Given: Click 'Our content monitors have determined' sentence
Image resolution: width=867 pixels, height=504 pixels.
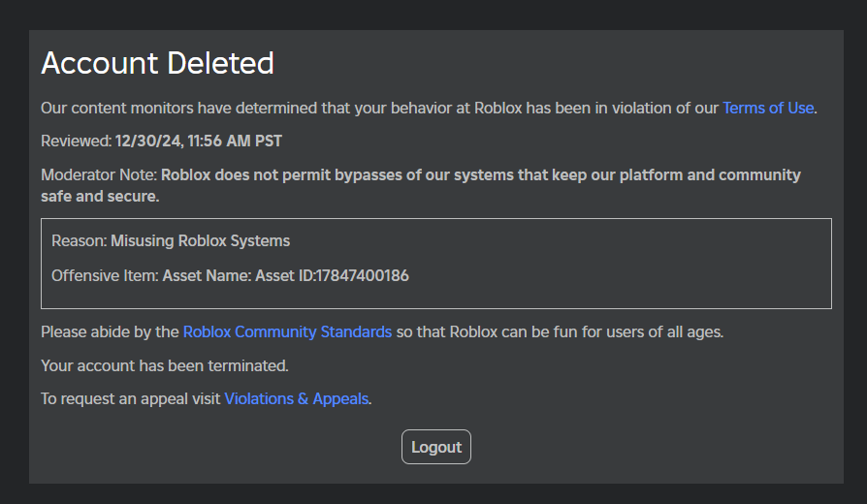Looking at the screenshot, I should click(429, 108).
